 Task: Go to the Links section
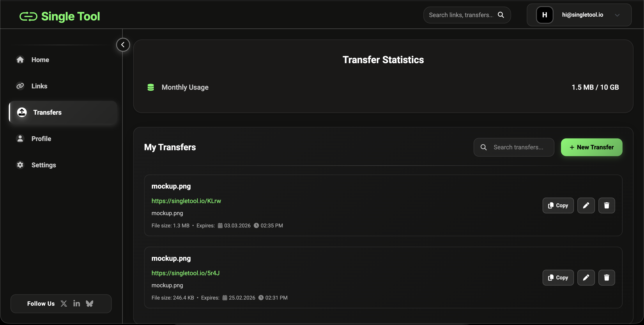pos(39,86)
